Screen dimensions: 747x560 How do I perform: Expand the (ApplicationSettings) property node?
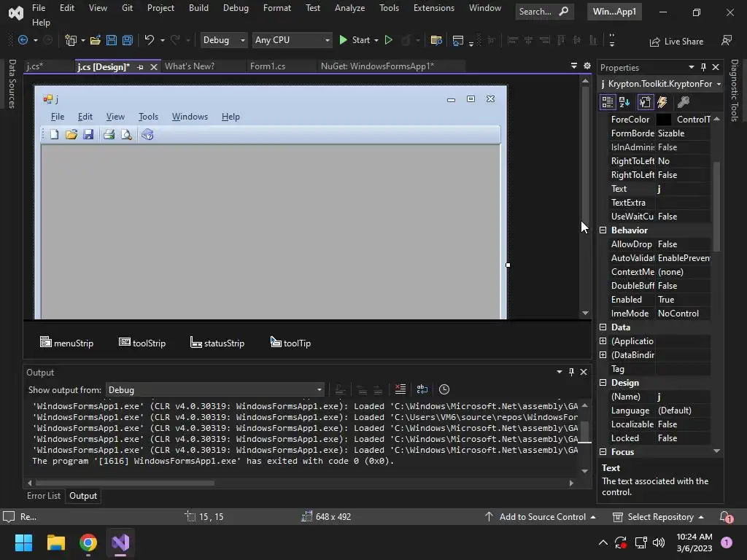tap(603, 341)
